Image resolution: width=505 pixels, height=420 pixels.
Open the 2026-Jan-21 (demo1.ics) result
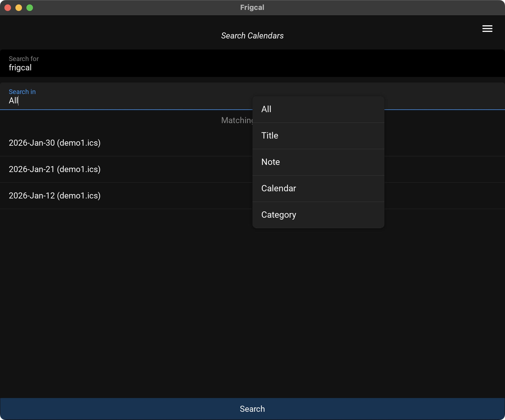coord(55,169)
